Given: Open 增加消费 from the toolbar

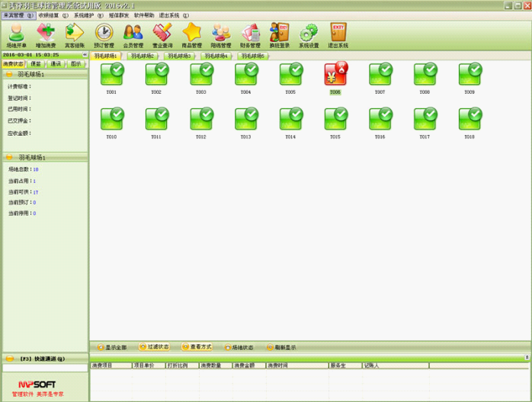Looking at the screenshot, I should [x=46, y=35].
